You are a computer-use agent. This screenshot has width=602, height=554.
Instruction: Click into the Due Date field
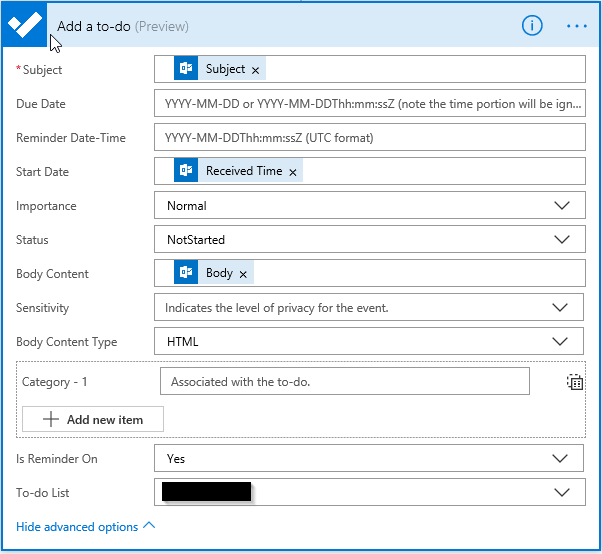tap(370, 104)
